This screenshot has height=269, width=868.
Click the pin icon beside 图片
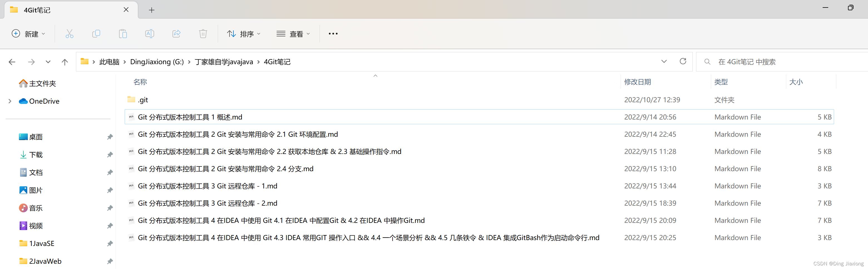click(x=110, y=190)
